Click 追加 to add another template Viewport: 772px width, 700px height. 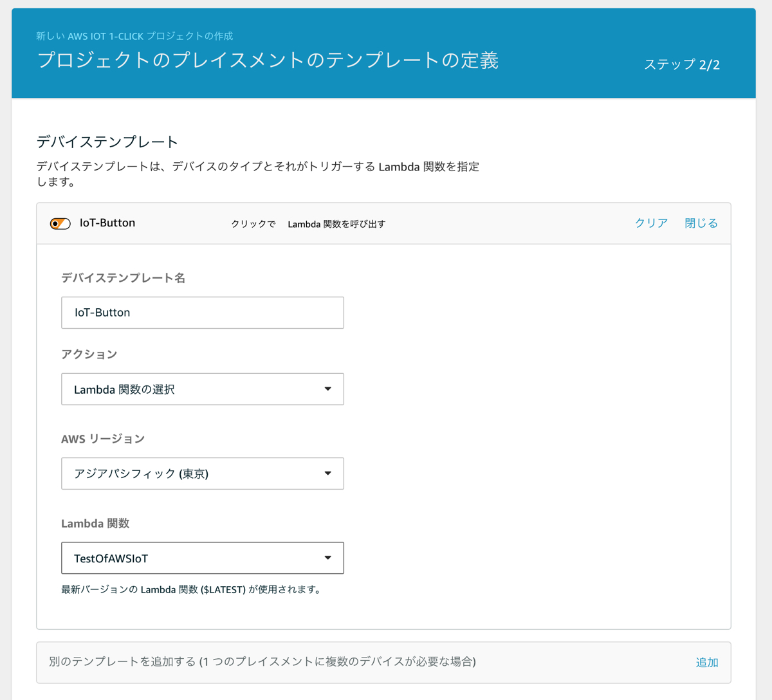(x=706, y=662)
